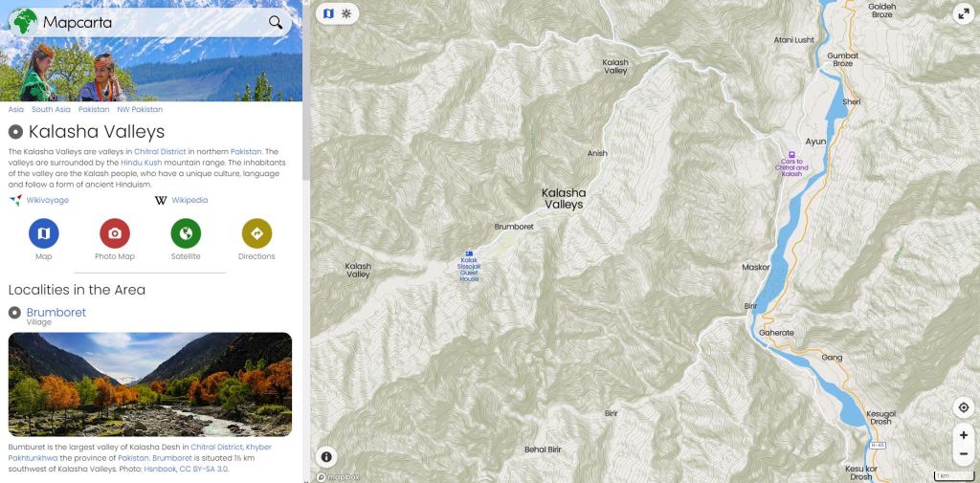Toggle map style with the map icon
Screen dimensions: 980x483
pyautogui.click(x=329, y=13)
